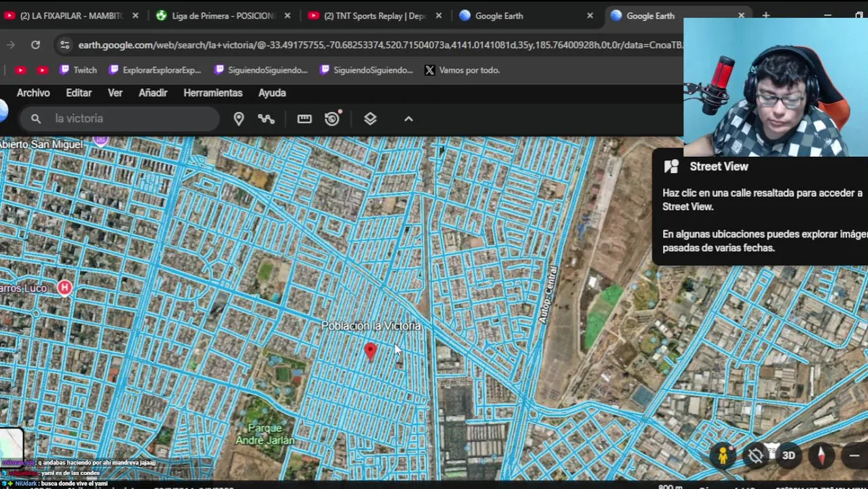
Task: Toggle the map rotation lock button
Action: coord(755,456)
